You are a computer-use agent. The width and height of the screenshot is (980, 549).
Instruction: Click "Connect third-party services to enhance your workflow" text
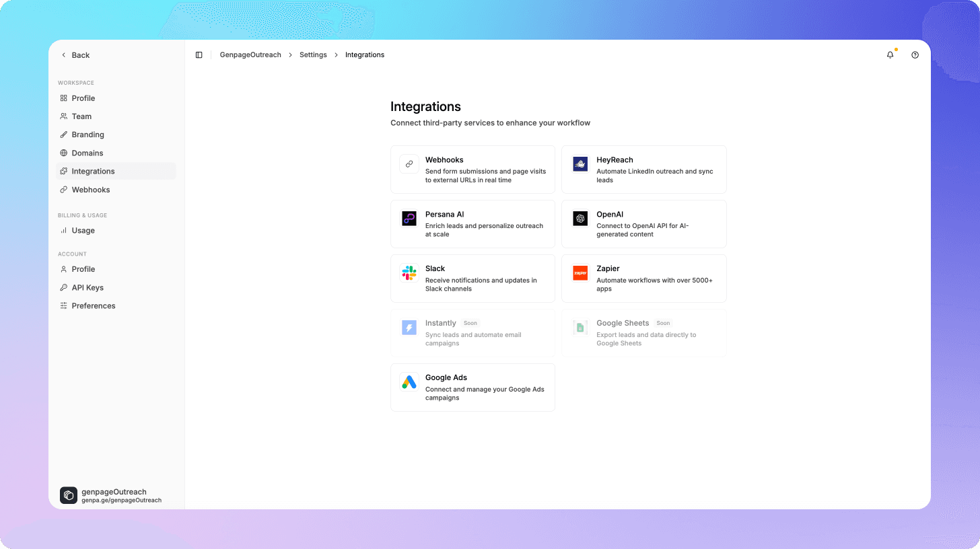(x=490, y=123)
